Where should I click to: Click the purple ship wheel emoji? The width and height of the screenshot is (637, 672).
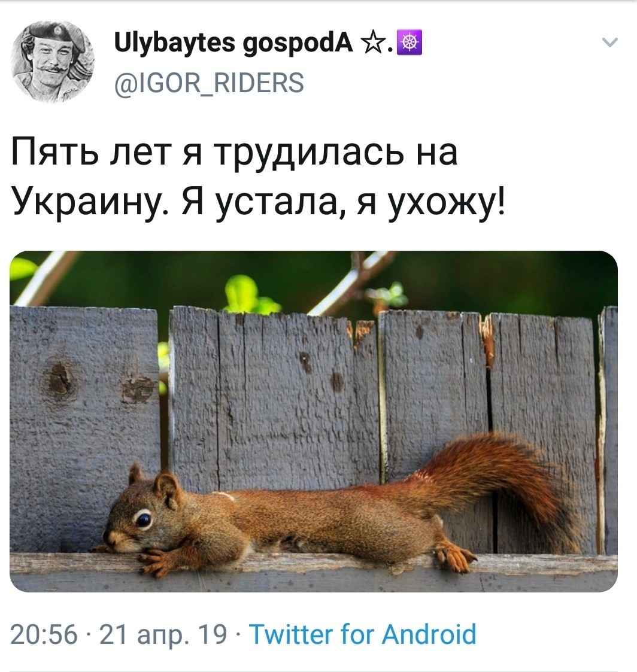click(410, 42)
